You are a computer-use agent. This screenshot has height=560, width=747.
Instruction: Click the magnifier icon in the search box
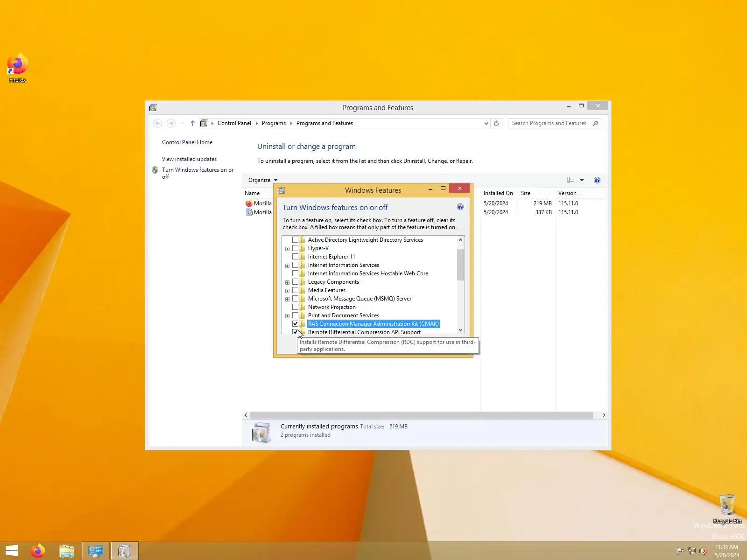pyautogui.click(x=595, y=123)
